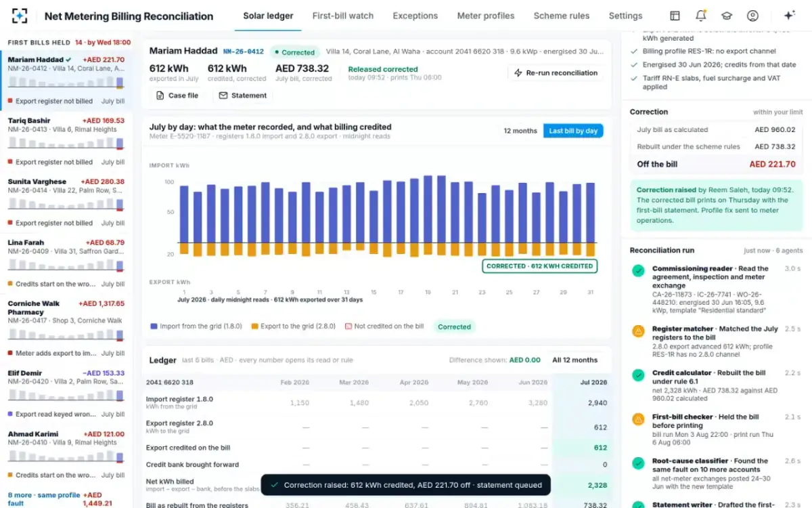Click check mark beside Tariff RN-E slabs line
Viewport: 812px width, 508px height.
point(633,79)
